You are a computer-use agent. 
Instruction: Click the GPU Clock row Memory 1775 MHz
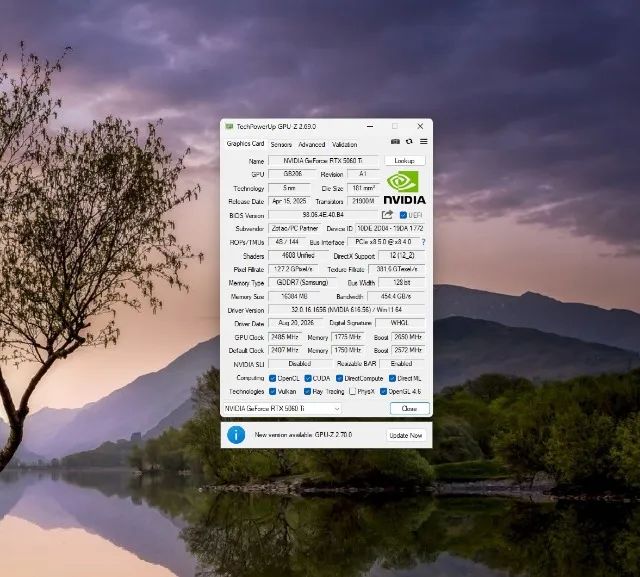(x=348, y=337)
